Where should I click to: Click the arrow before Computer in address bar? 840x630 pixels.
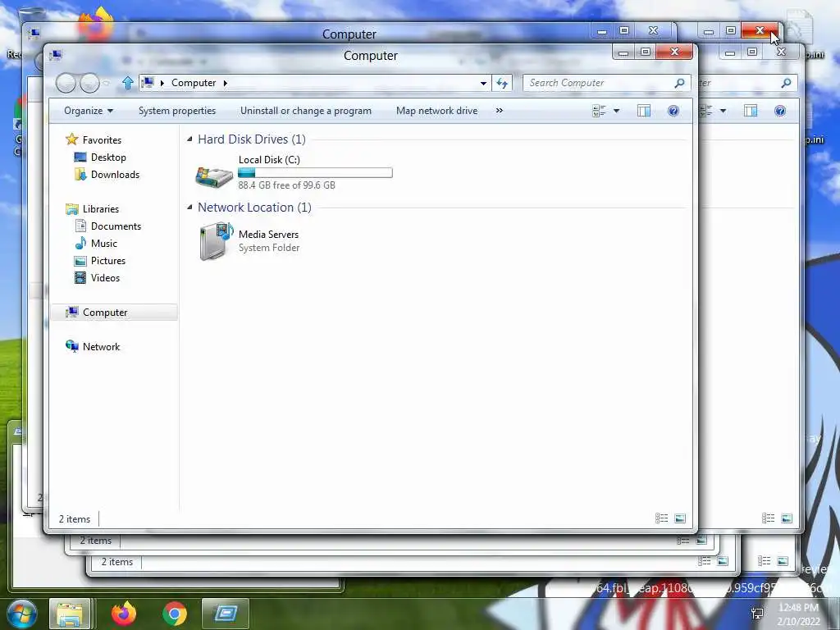coord(162,83)
